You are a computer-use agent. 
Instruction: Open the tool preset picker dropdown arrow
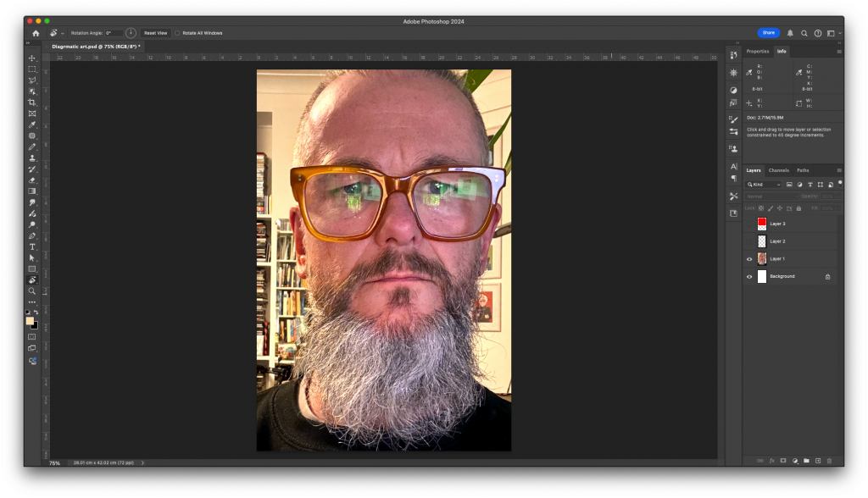point(63,33)
